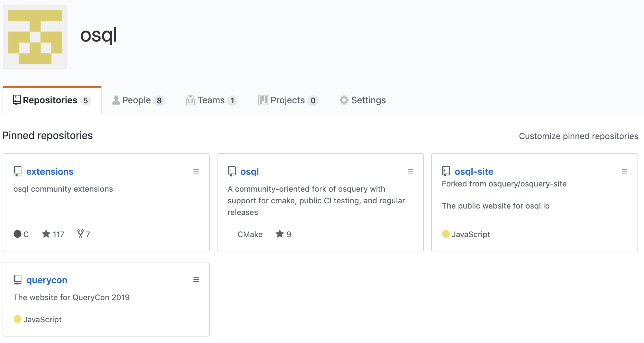
Task: Click the star icon on extensions card
Action: pyautogui.click(x=46, y=234)
